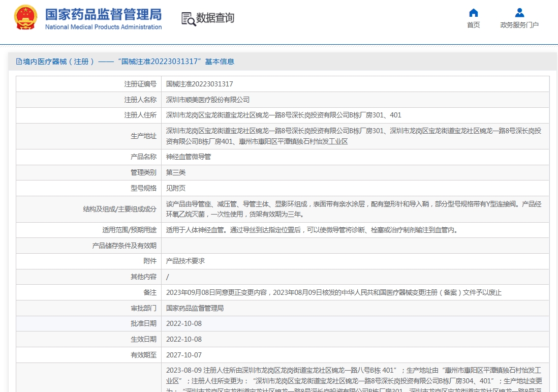Select the 生效日期 value 2022-10-08

pos(183,339)
